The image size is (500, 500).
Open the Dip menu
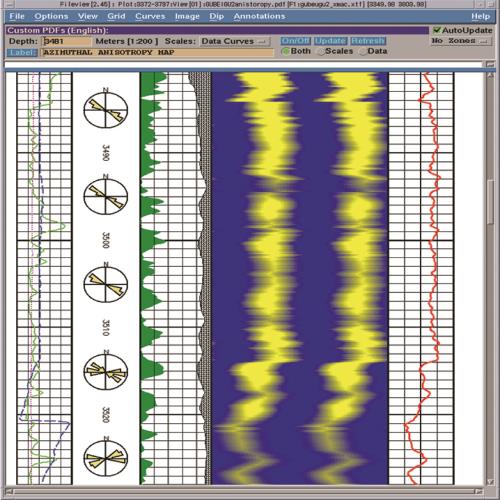tap(216, 16)
